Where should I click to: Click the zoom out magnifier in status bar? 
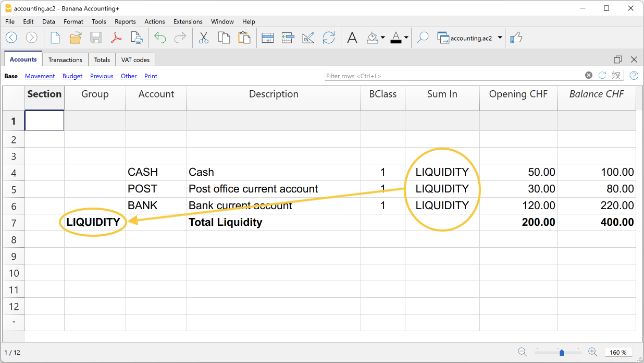coord(522,352)
